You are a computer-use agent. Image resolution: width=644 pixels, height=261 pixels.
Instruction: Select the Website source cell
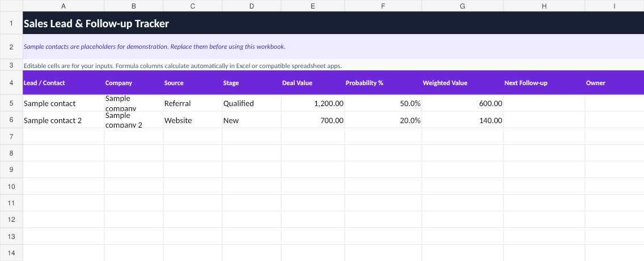193,120
